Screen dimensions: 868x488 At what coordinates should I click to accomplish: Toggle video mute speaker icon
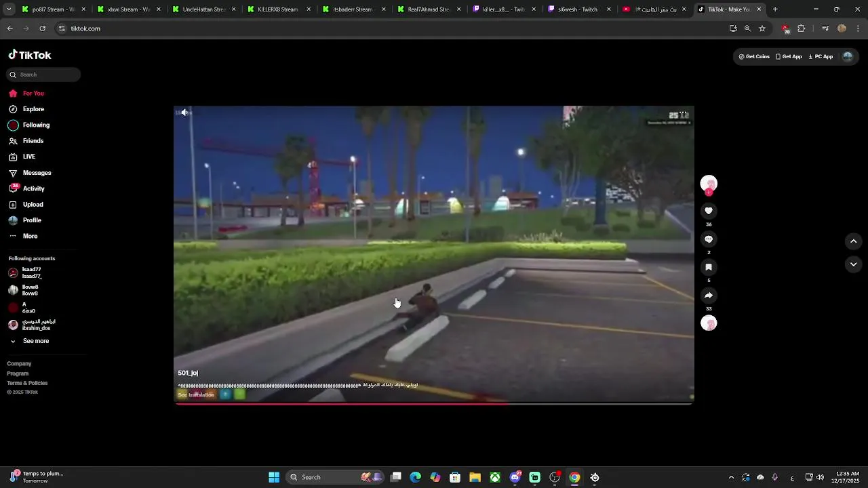[184, 113]
